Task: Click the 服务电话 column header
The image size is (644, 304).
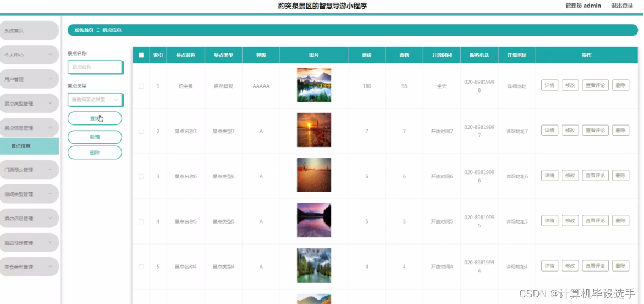Action: [480, 55]
